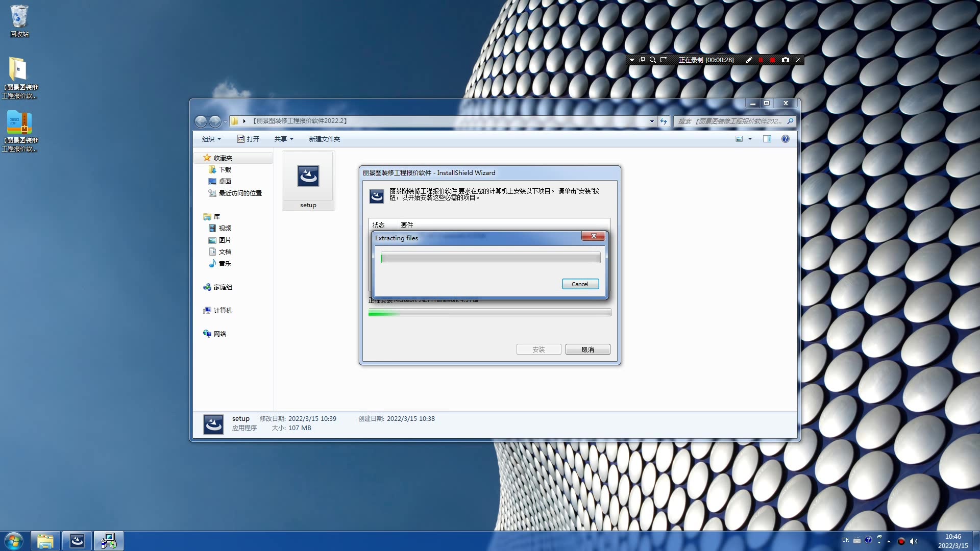Click the recorder window-mode icon
The image size is (980, 551).
(x=642, y=60)
